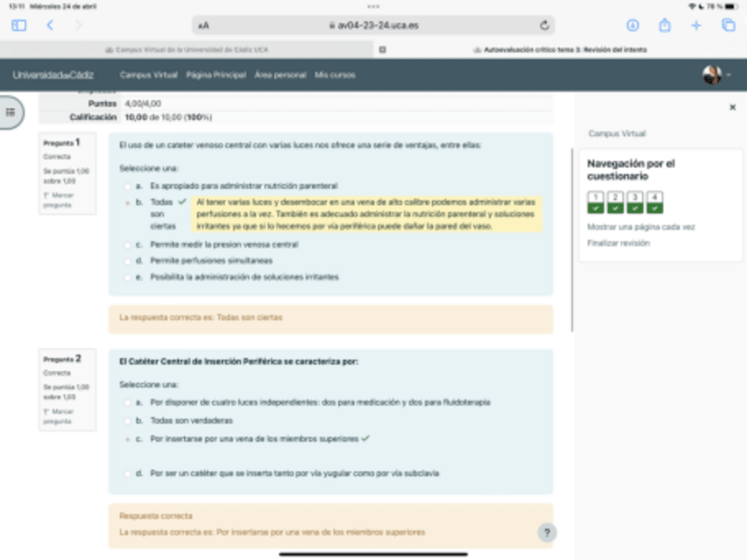
Task: Go forward with the Safari forward arrow
Action: (x=78, y=26)
